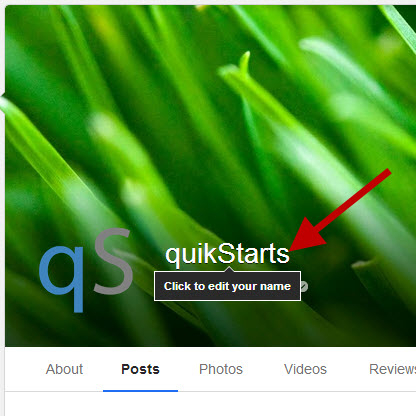The image size is (416, 416).
Task: Select the blue q letter in logo
Action: [x=62, y=279]
